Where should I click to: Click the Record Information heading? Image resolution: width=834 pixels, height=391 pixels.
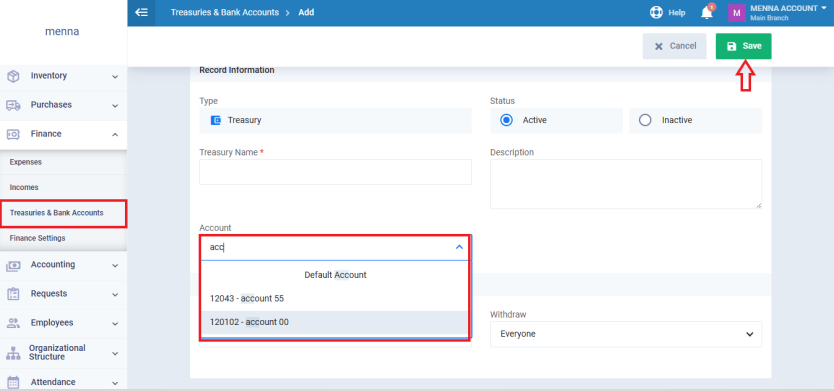coord(237,70)
